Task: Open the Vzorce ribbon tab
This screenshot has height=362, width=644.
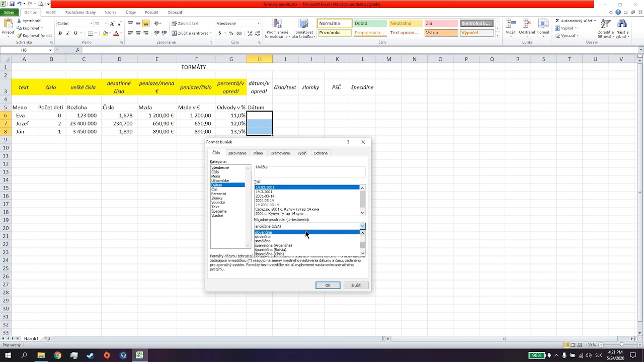Action: point(111,12)
